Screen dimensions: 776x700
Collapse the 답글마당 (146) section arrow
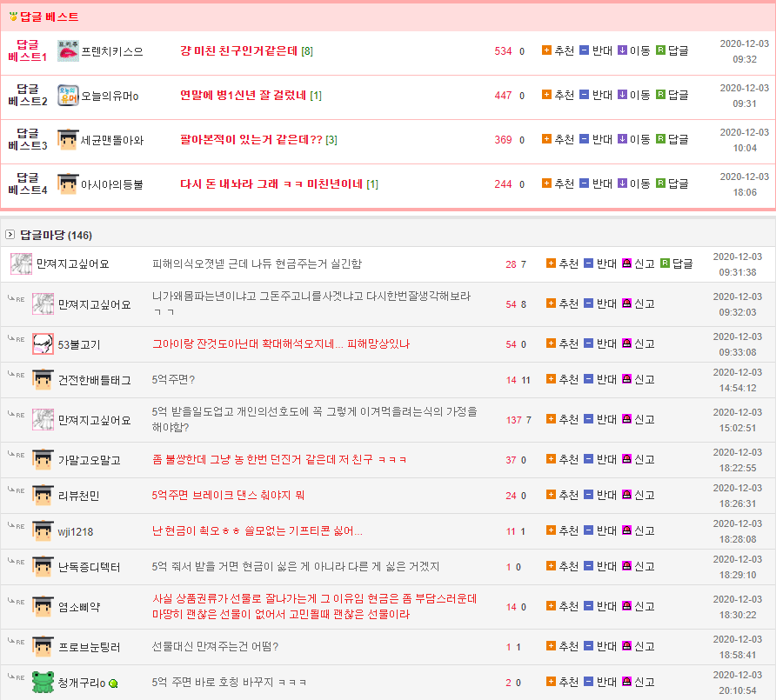[10, 235]
